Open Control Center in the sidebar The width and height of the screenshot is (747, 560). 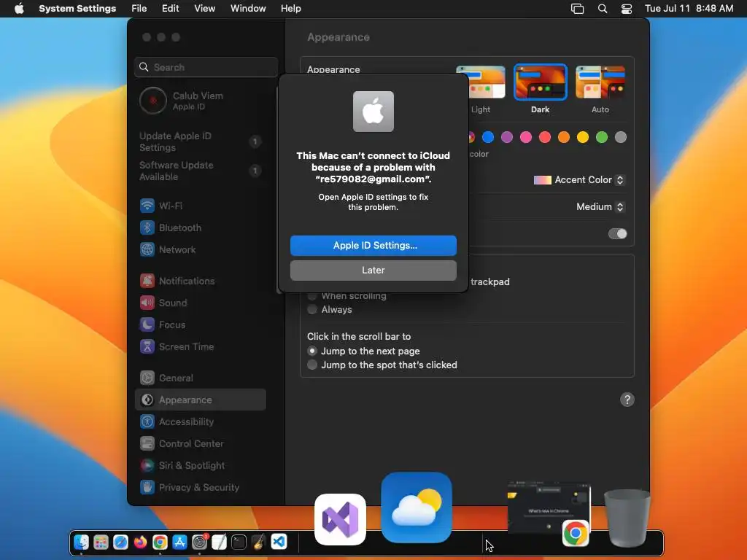200,444
